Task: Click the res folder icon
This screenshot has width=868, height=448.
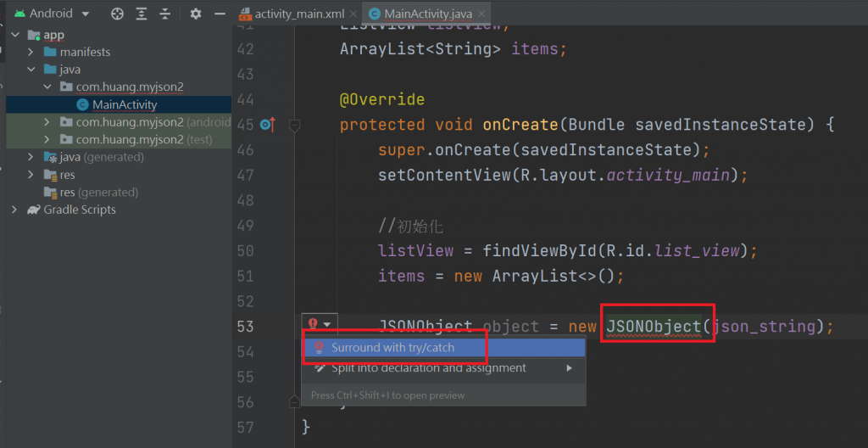Action: tap(50, 175)
